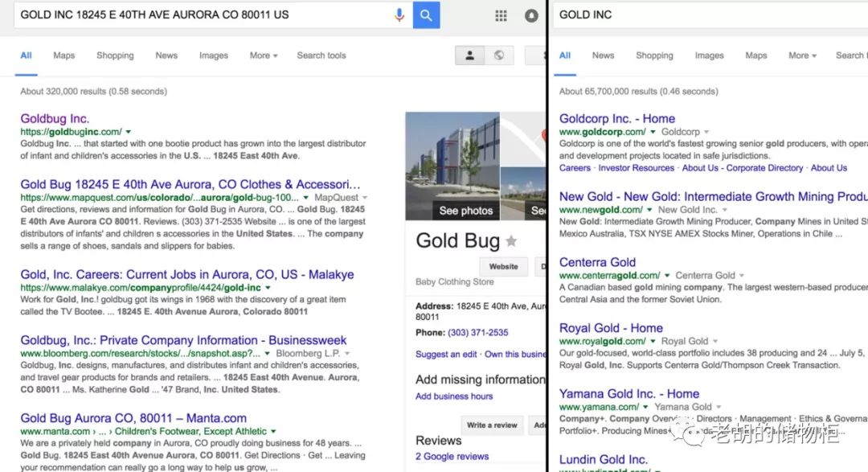Star the Gold Bug business
868x472 pixels.
[x=511, y=241]
